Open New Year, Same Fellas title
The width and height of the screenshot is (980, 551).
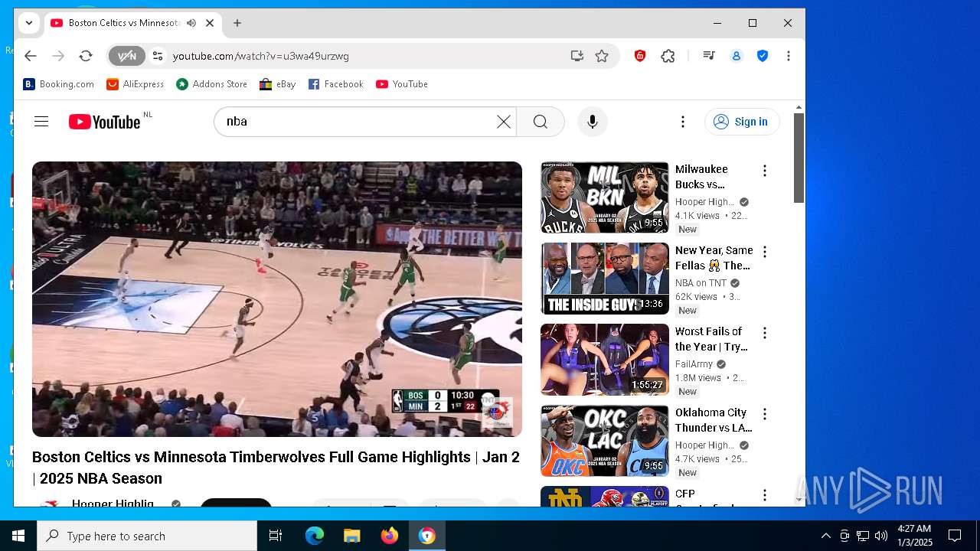coord(714,258)
